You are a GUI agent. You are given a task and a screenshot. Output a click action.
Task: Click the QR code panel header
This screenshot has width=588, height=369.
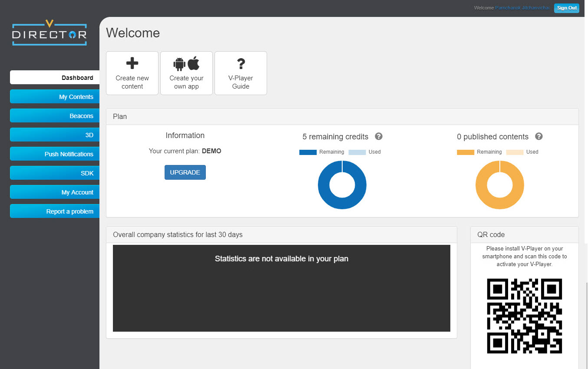pyautogui.click(x=525, y=235)
